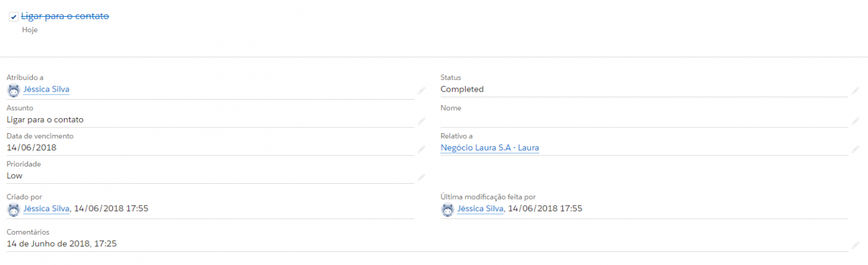The height and width of the screenshot is (265, 868).
Task: Click edit pencil for Relativo a field
Action: point(856,149)
